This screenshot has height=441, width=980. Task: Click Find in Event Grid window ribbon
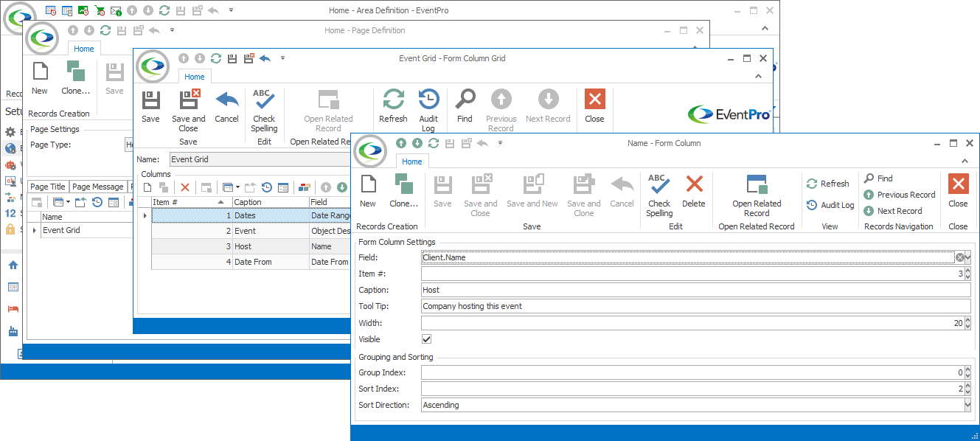pos(465,106)
